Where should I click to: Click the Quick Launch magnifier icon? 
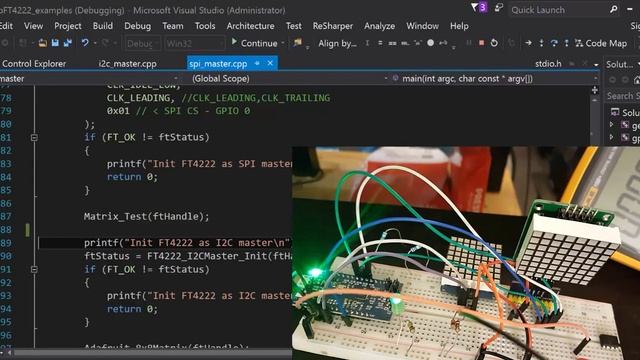coord(613,9)
